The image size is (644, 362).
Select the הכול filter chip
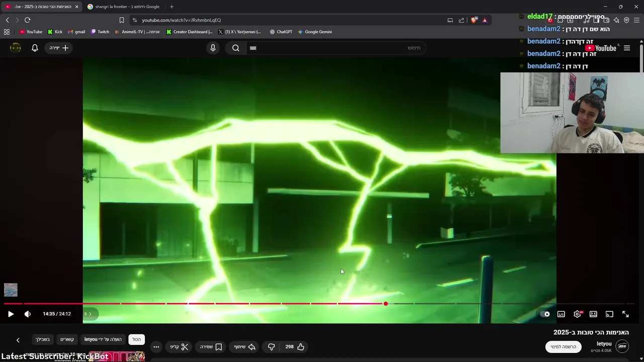click(x=136, y=339)
